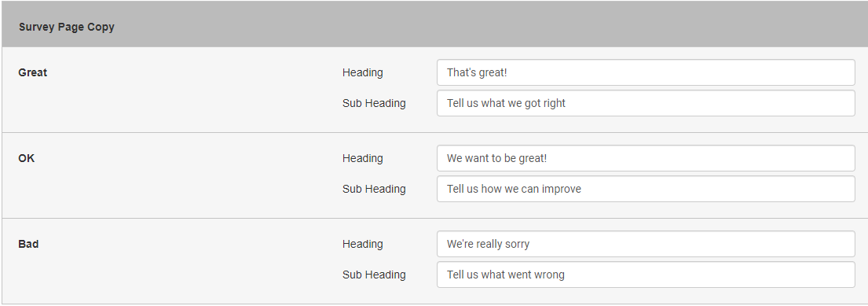Screen dimensions: 868x306
Task: Edit the 'Tell us what we got right' field
Action: (x=646, y=103)
